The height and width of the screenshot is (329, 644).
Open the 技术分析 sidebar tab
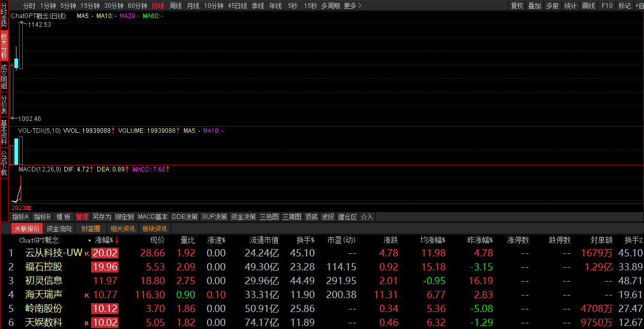pos(4,46)
